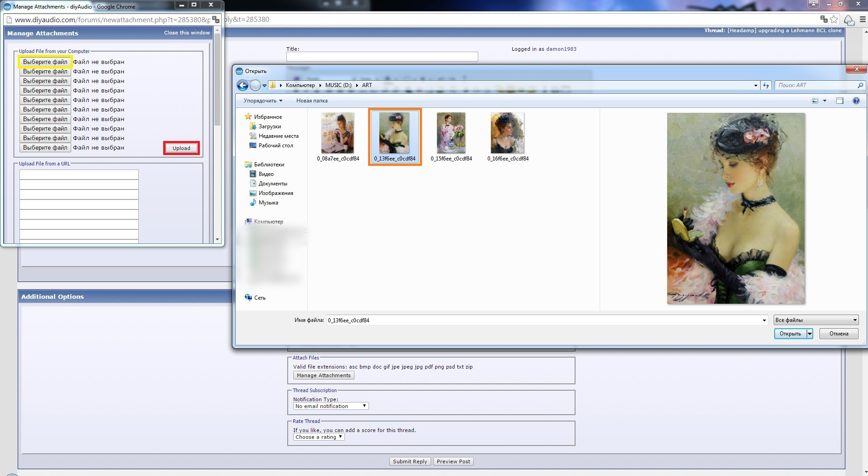
Task: Click the Chrome user profile button
Action: (814, 4)
